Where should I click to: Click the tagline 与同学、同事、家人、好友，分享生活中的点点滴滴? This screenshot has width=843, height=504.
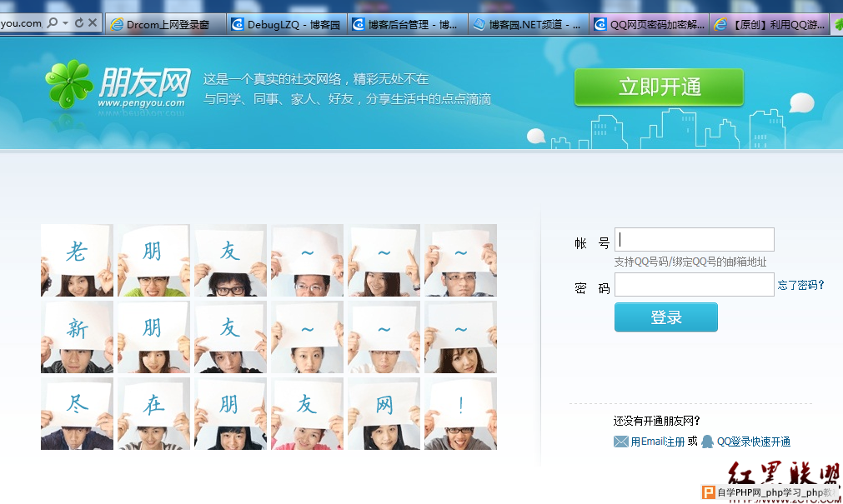(x=348, y=99)
